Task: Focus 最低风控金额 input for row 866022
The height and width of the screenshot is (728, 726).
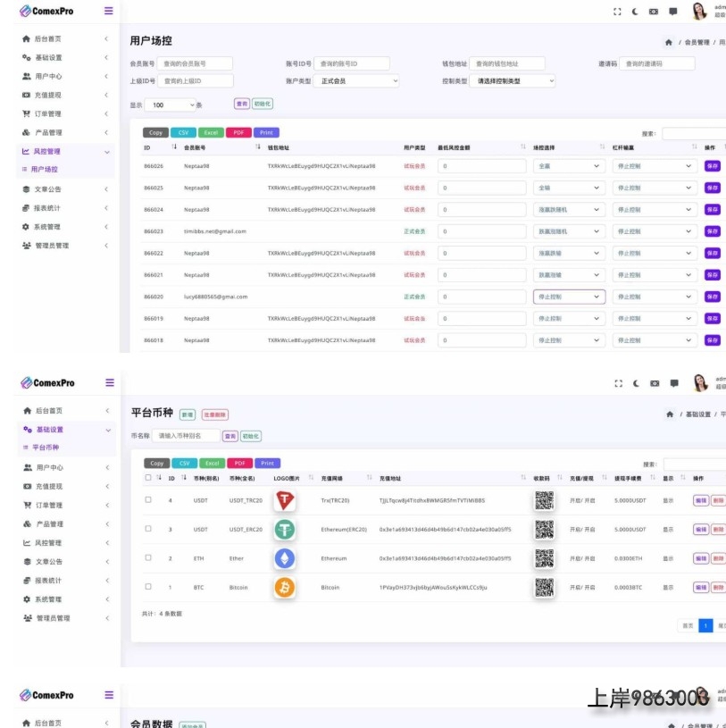Action: coord(482,254)
